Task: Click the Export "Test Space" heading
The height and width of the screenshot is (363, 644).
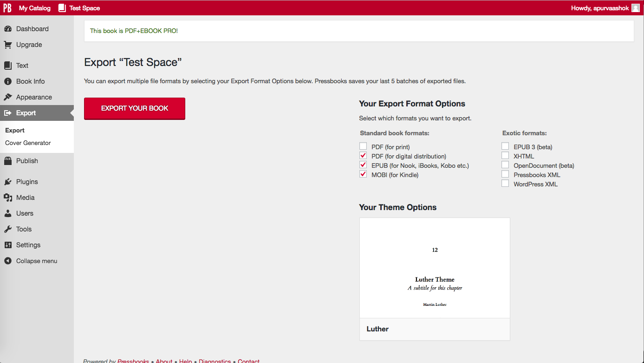Action: click(x=133, y=62)
